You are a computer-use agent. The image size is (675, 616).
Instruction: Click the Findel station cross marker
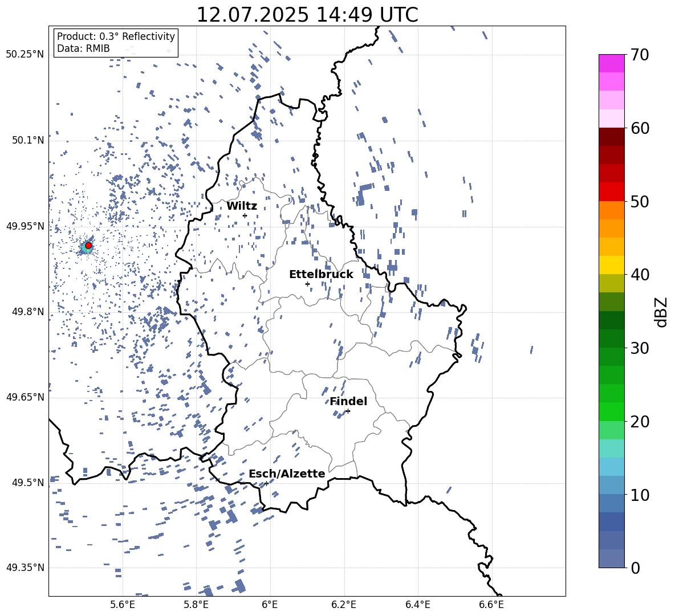pyautogui.click(x=348, y=411)
